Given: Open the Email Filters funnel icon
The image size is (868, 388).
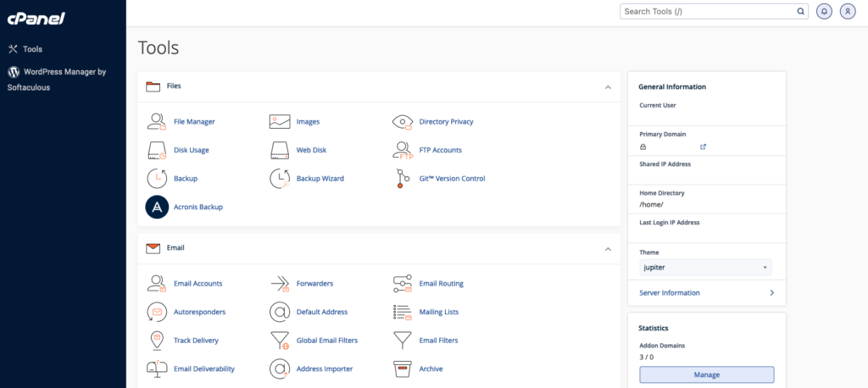Looking at the screenshot, I should click(403, 340).
